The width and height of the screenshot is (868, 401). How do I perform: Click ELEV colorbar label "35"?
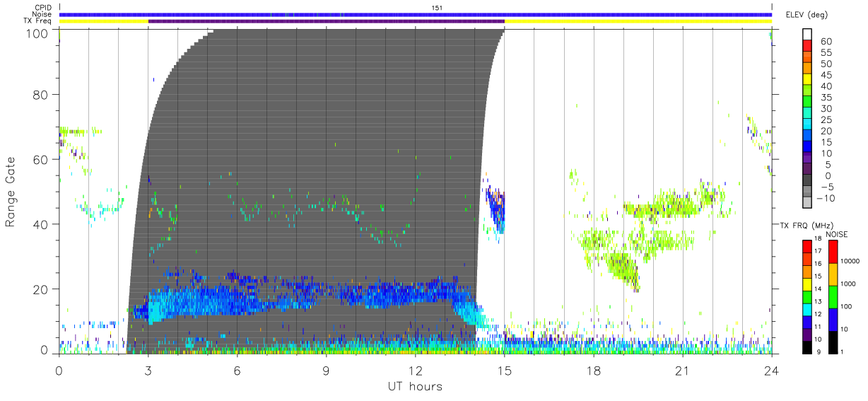click(x=826, y=98)
